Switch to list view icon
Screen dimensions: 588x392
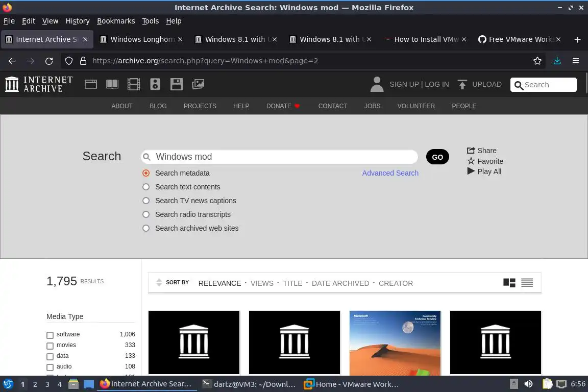click(527, 283)
